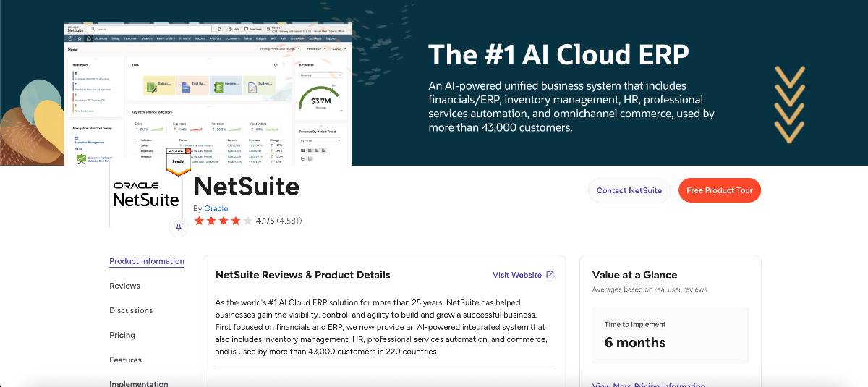Click the Home icon in NetSuite banner screenshot
Screen dimensions: 868x387
(x=88, y=38)
